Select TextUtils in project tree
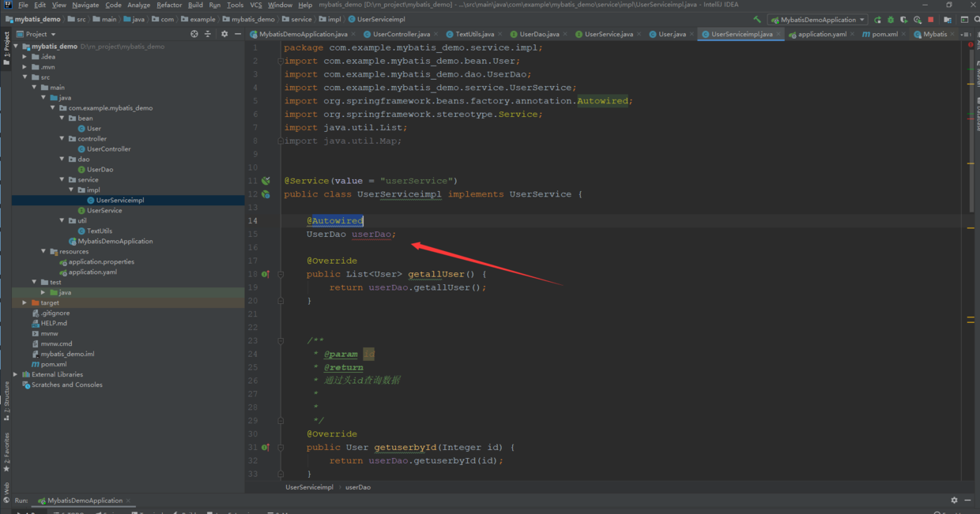Image resolution: width=980 pixels, height=514 pixels. tap(100, 231)
